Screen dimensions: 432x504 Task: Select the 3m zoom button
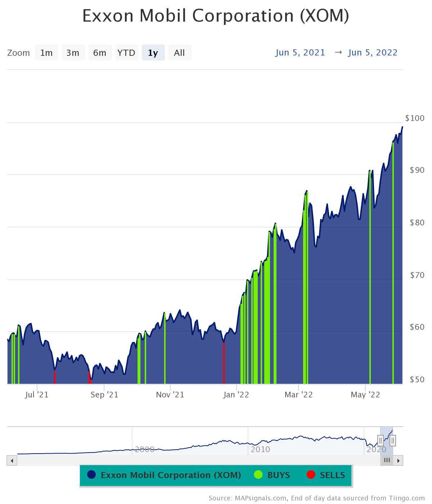(x=73, y=53)
